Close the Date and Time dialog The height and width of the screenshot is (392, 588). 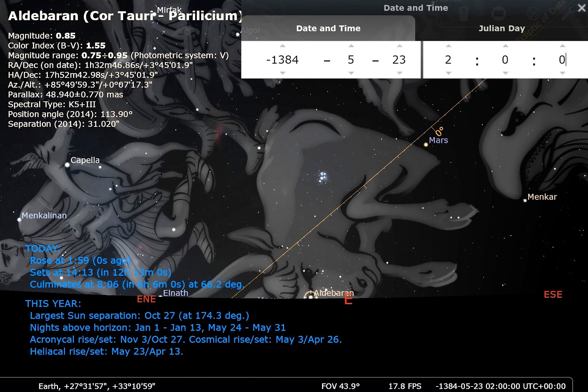pos(581,8)
